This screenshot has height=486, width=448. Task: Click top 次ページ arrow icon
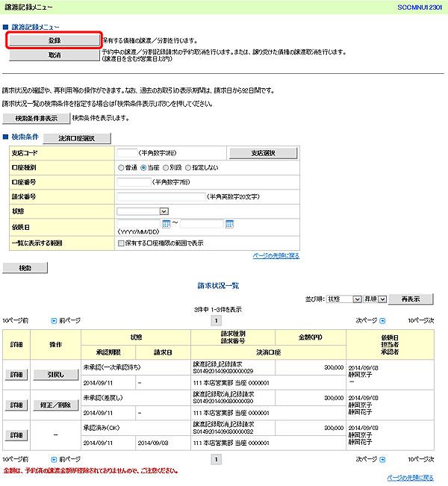382,321
